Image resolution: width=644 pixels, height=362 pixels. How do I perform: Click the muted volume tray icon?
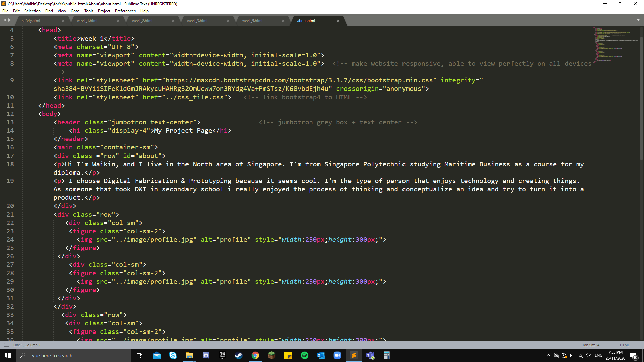click(589, 355)
